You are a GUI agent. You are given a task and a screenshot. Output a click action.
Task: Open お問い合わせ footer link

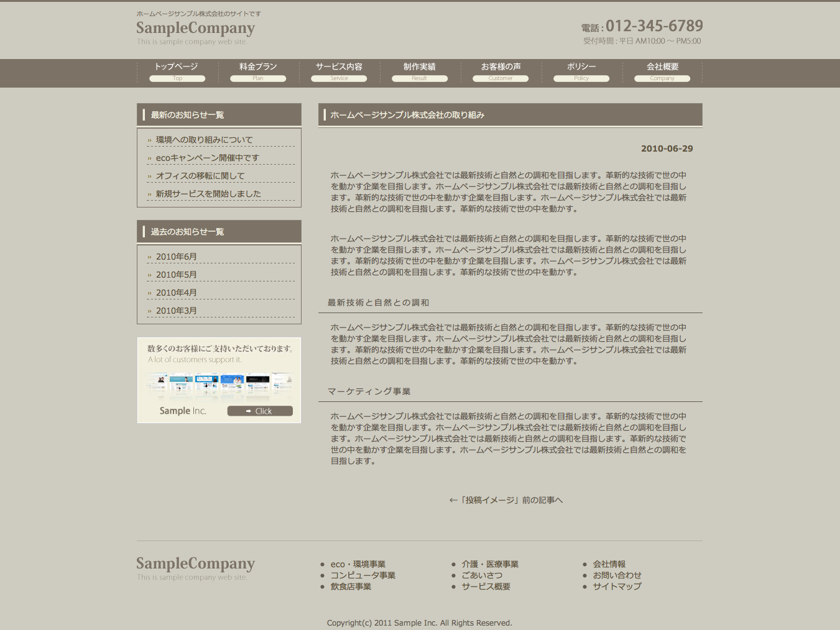pyautogui.click(x=617, y=575)
